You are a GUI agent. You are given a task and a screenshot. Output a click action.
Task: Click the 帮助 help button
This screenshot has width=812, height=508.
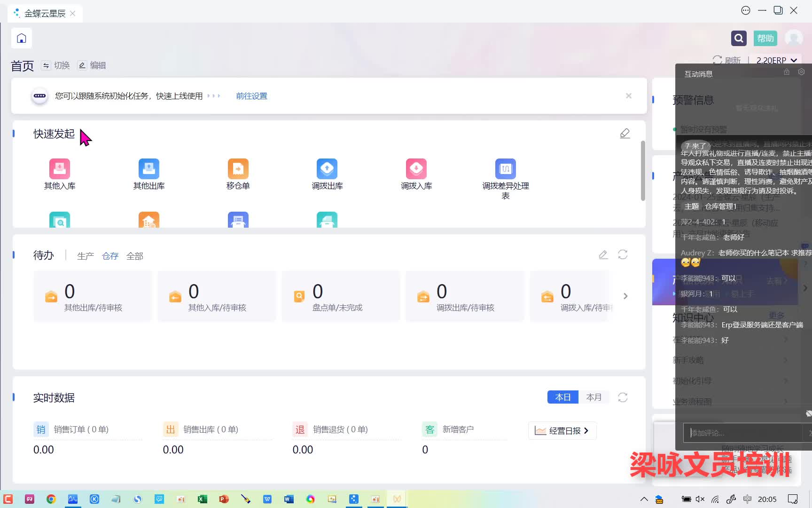click(765, 38)
